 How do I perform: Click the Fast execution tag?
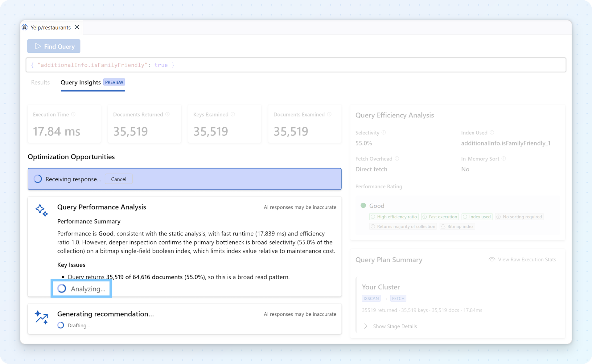point(440,217)
